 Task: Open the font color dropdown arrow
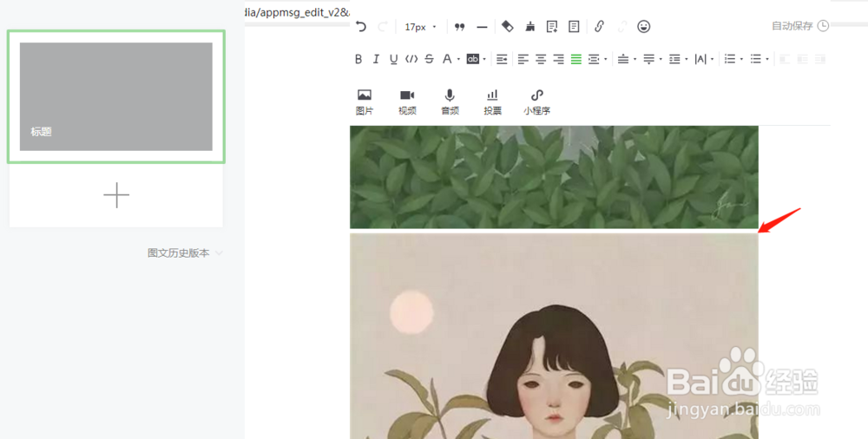point(458,59)
